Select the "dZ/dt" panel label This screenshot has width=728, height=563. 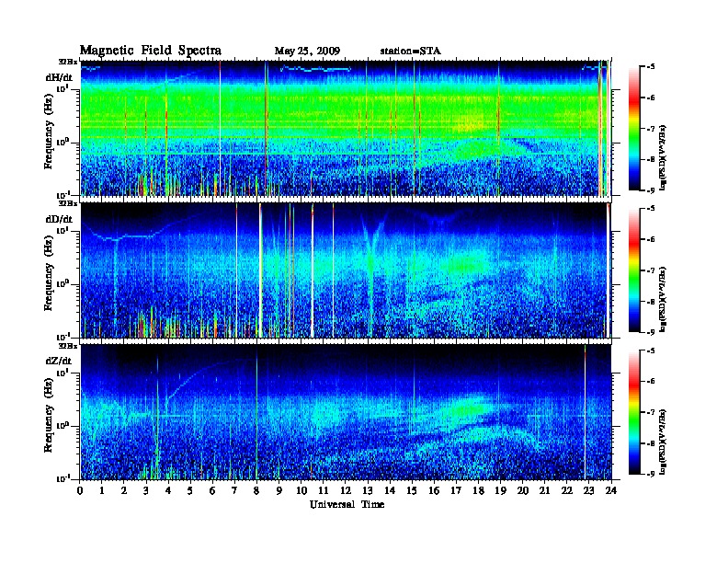(59, 361)
